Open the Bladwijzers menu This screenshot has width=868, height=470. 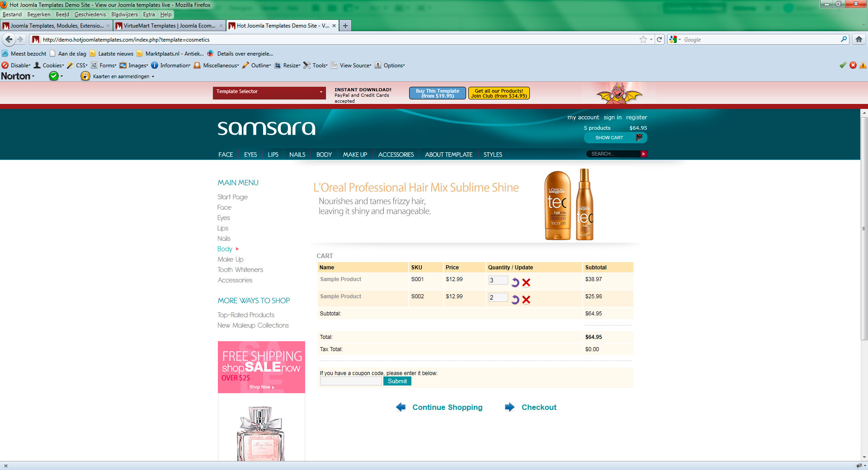coord(124,14)
